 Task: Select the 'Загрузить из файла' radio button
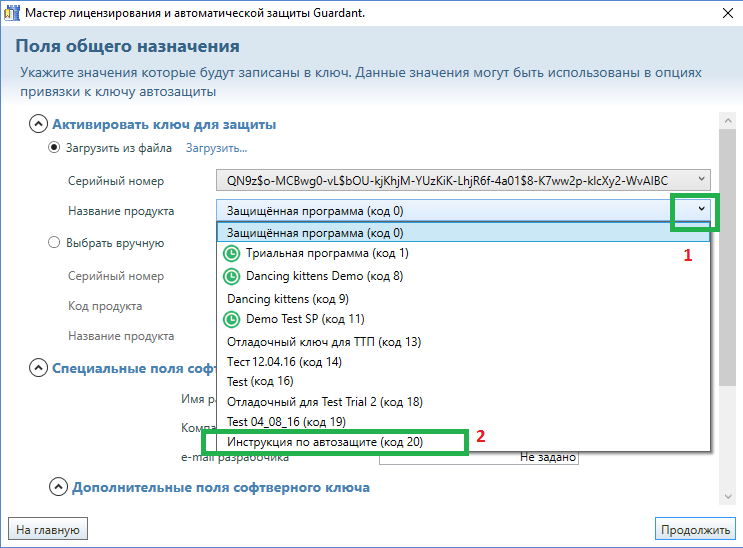[55, 148]
